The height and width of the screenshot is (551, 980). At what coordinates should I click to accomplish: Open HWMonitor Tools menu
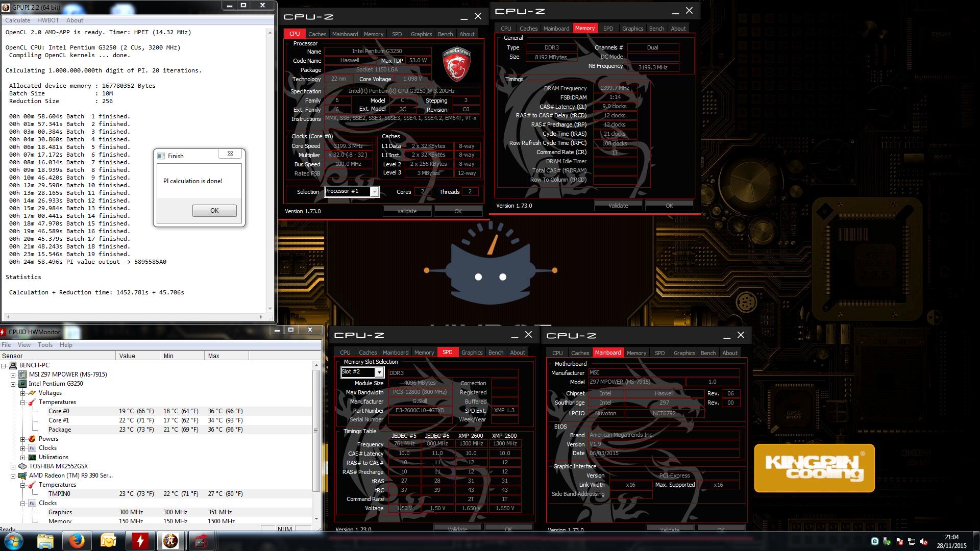point(45,345)
